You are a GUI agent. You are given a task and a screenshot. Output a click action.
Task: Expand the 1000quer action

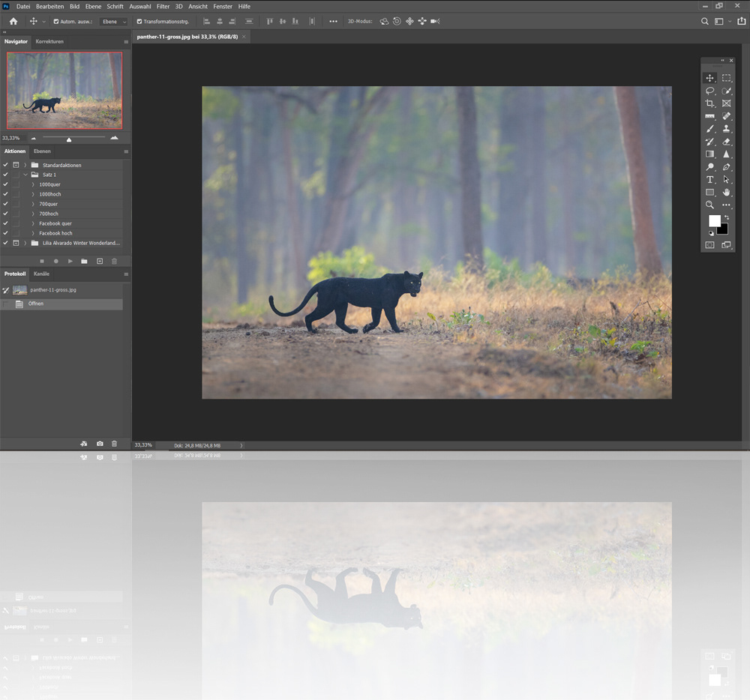click(33, 184)
